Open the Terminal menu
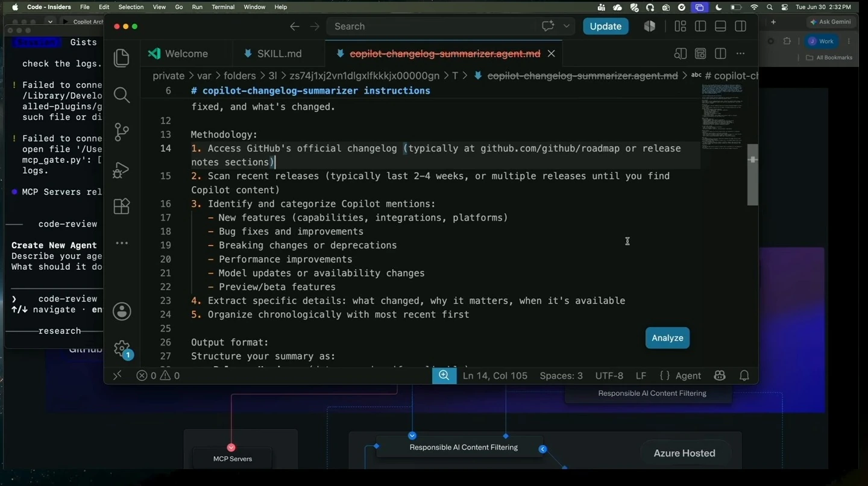 pyautogui.click(x=223, y=7)
